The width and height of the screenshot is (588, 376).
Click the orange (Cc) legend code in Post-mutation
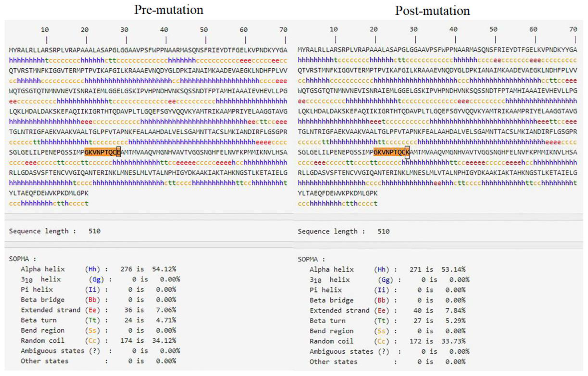click(x=381, y=341)
